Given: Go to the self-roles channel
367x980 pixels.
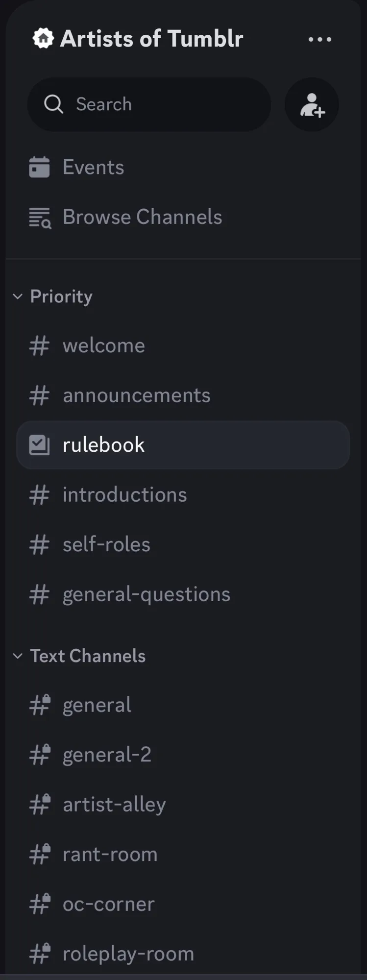Looking at the screenshot, I should click(x=183, y=544).
